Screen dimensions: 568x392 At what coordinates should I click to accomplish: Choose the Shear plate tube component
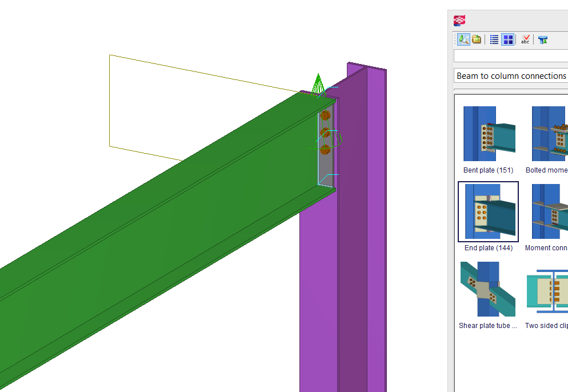coord(487,289)
